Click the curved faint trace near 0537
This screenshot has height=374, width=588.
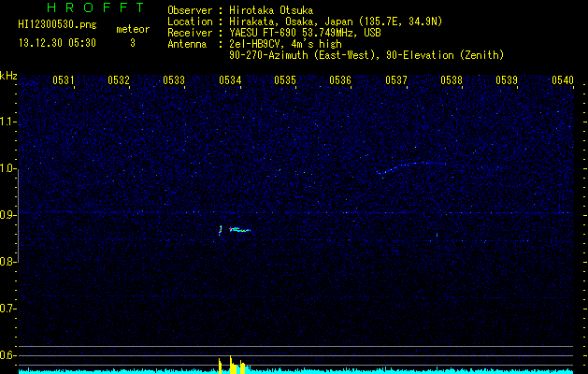411,167
